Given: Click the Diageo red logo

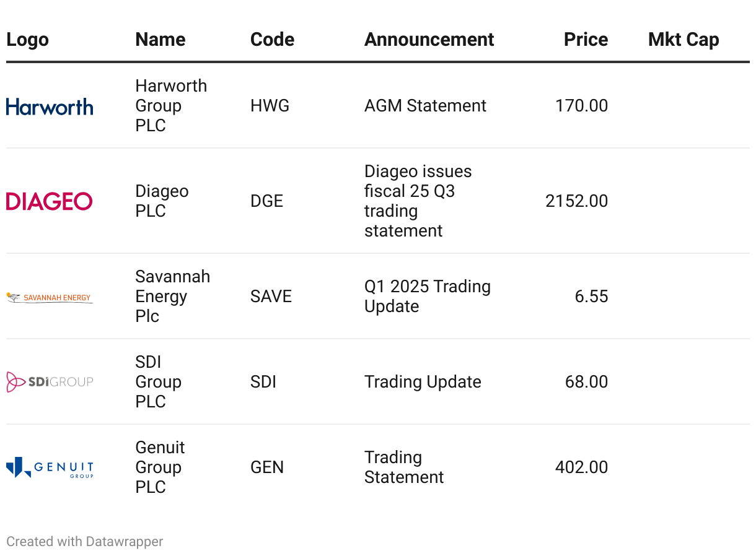Looking at the screenshot, I should click(x=50, y=201).
